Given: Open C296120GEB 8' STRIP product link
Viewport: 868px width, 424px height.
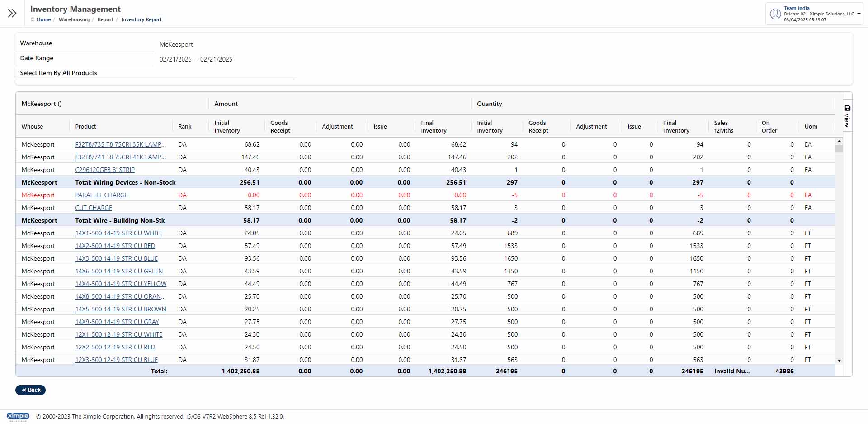Looking at the screenshot, I should coord(105,170).
